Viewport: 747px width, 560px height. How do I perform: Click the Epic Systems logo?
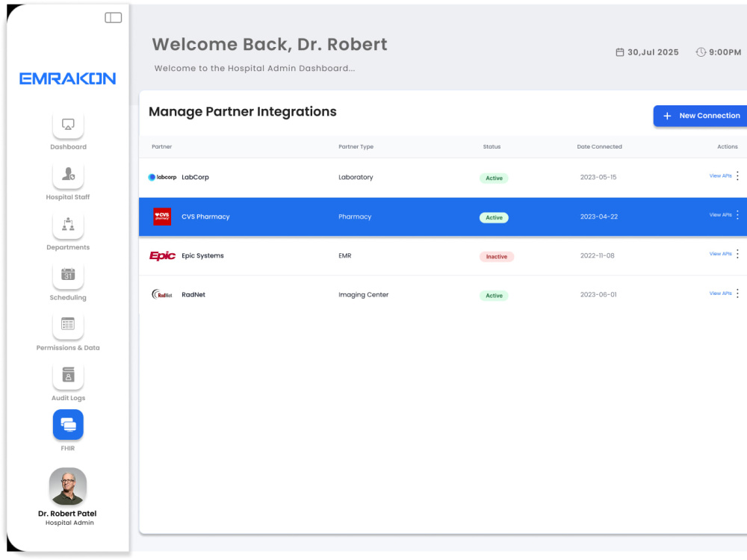(162, 255)
